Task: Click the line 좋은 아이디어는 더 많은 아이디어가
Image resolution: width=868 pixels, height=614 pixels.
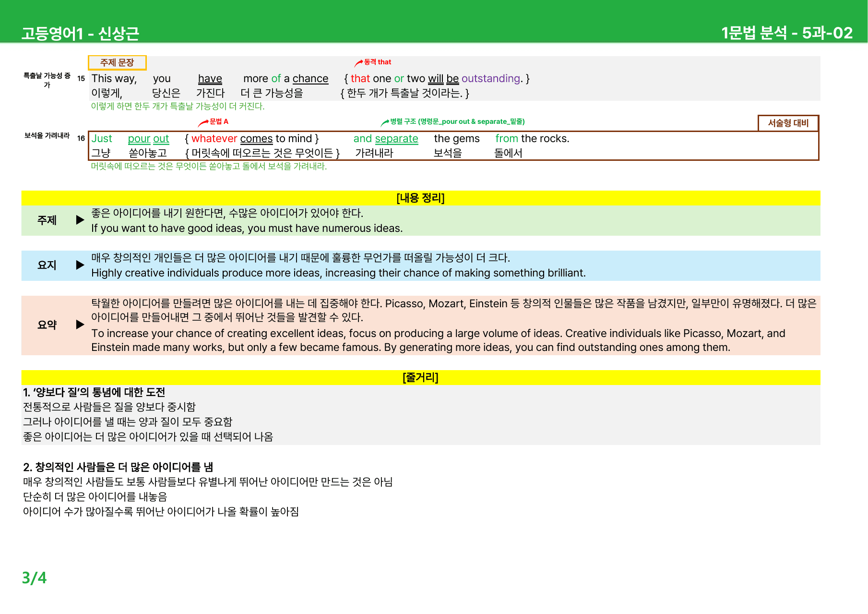Action: (x=148, y=437)
